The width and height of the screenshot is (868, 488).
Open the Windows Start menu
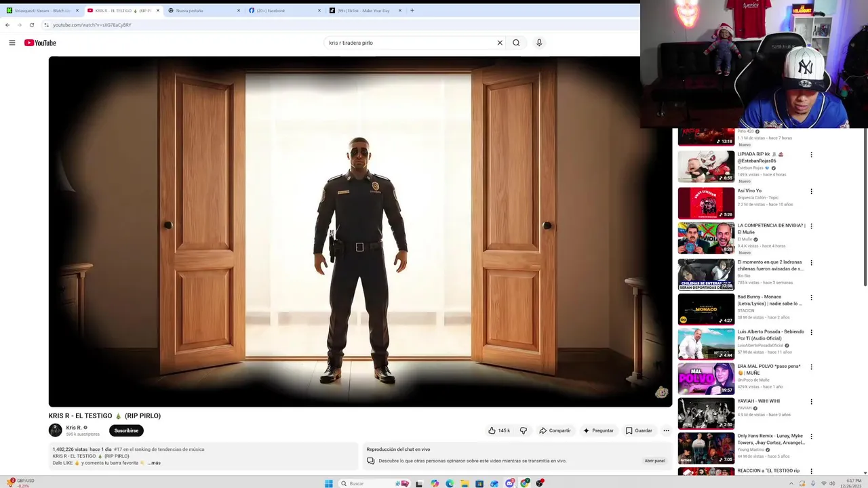click(328, 483)
